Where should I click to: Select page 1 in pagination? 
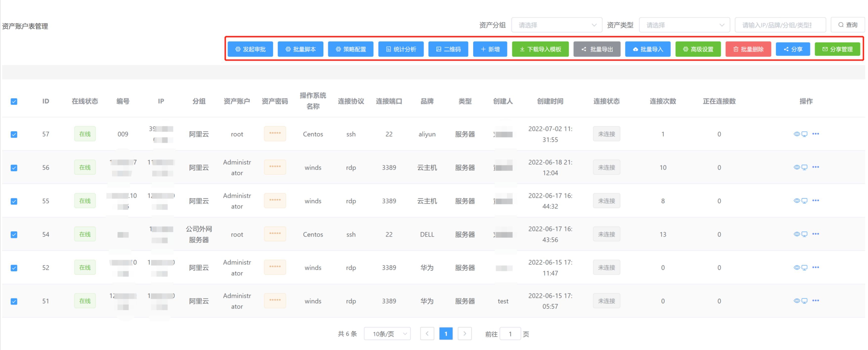point(446,333)
